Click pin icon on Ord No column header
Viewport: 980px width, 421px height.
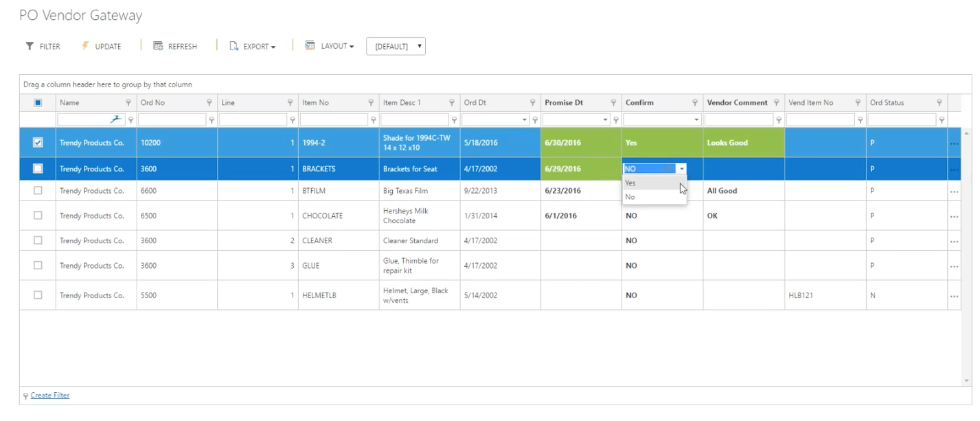coord(209,103)
